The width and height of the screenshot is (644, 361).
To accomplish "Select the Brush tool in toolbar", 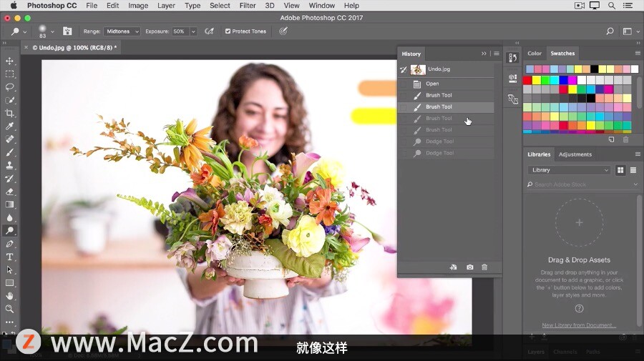I will tap(9, 152).
